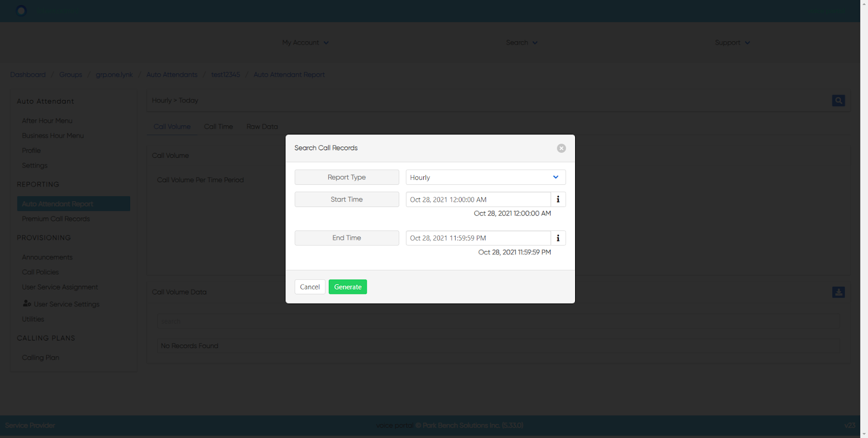Click the Start Time info icon

(558, 199)
